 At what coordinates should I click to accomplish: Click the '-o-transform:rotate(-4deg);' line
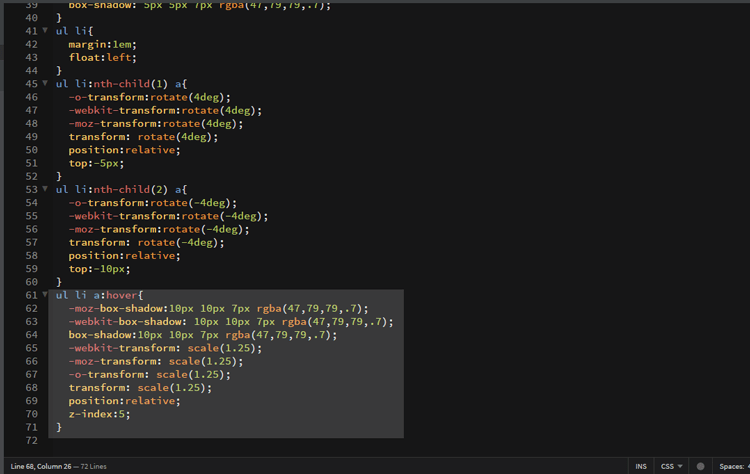pos(153,203)
